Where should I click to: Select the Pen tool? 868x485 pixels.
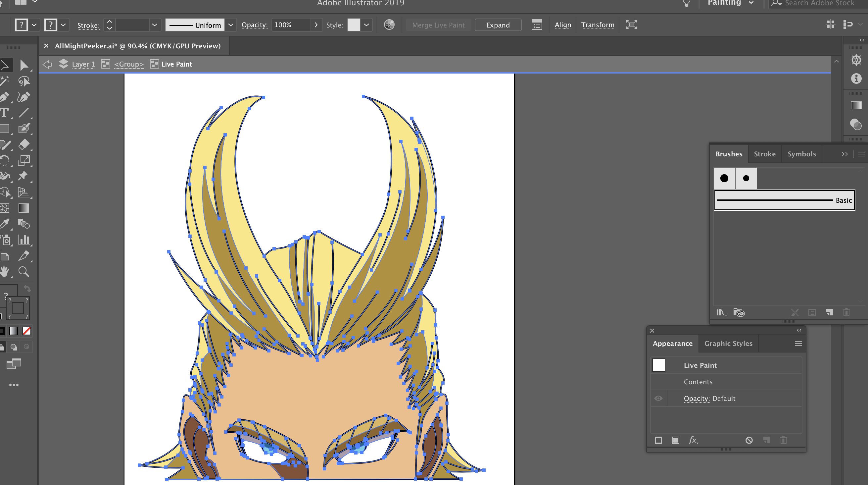click(x=5, y=97)
